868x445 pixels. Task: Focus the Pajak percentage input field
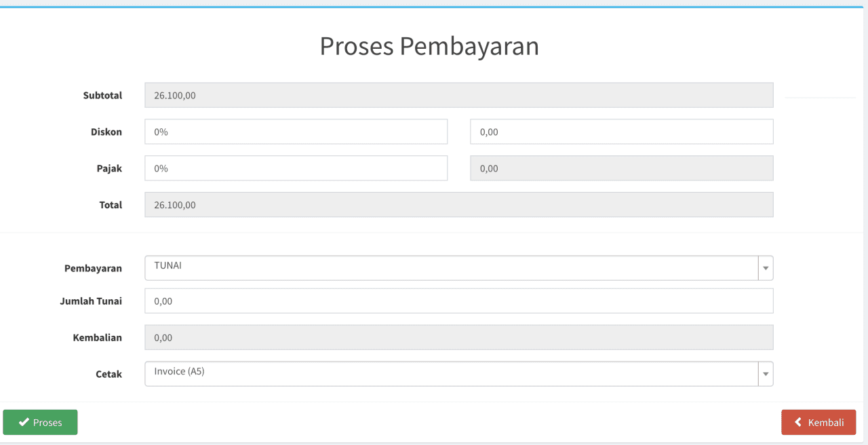click(296, 168)
